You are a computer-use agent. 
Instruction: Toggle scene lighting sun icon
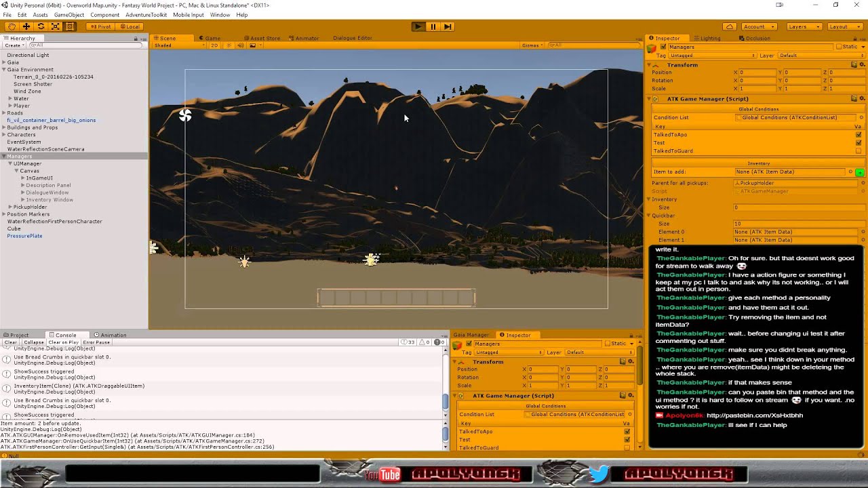click(x=229, y=45)
